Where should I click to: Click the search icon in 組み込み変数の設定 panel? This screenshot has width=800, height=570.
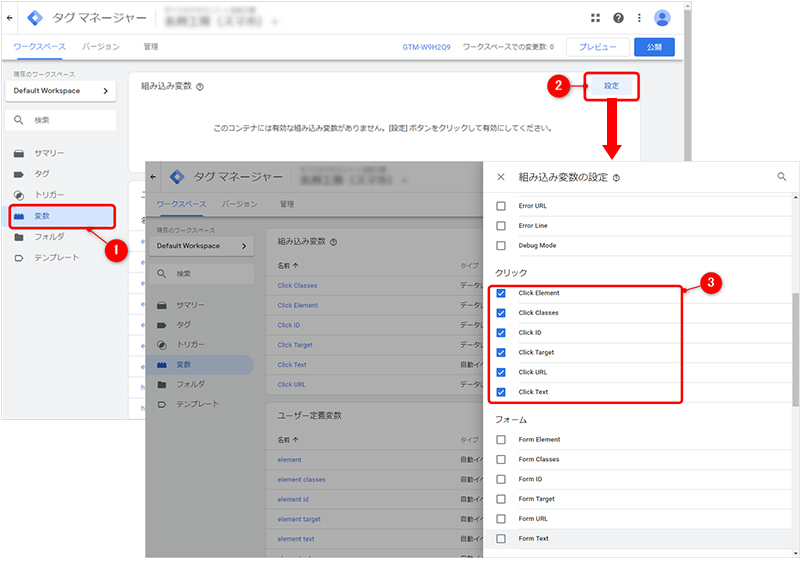tap(782, 177)
